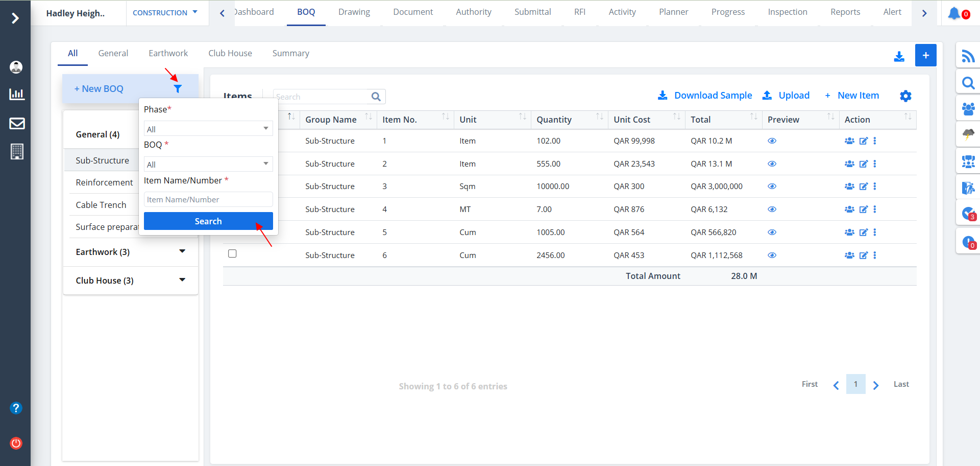This screenshot has width=980, height=466.
Task: Toggle preview eye for item 5
Action: [772, 232]
